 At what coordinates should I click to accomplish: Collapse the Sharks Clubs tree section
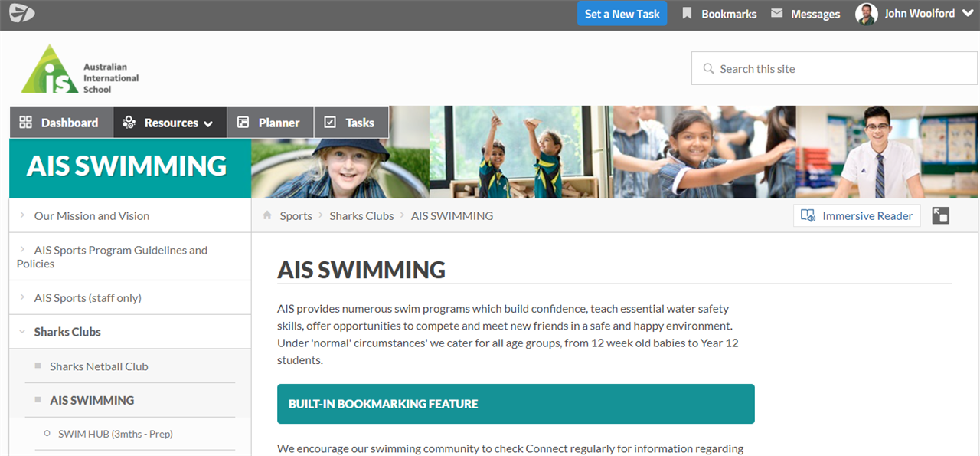click(x=22, y=332)
